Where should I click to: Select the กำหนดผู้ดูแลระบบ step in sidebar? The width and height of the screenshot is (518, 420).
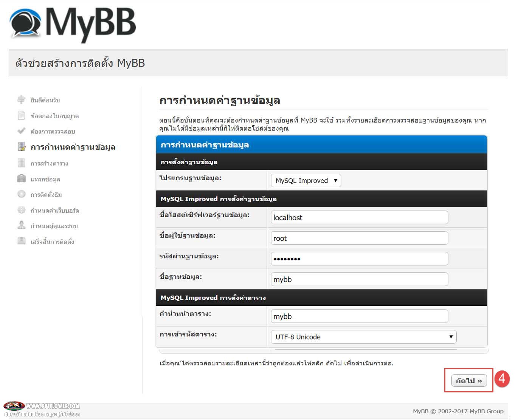[54, 226]
